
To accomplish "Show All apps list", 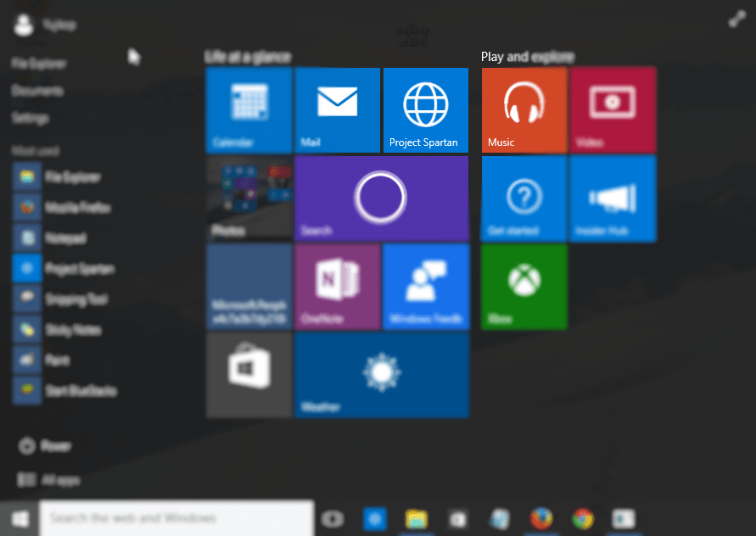I will 48,480.
